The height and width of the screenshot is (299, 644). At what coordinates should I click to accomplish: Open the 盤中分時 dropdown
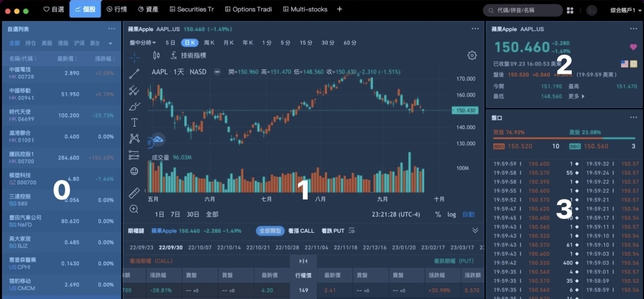point(143,43)
